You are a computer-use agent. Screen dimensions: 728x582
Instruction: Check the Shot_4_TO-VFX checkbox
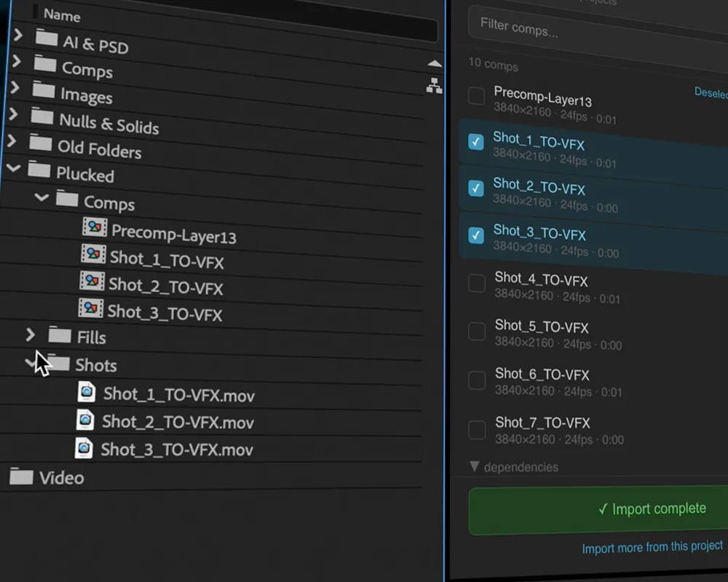[477, 283]
